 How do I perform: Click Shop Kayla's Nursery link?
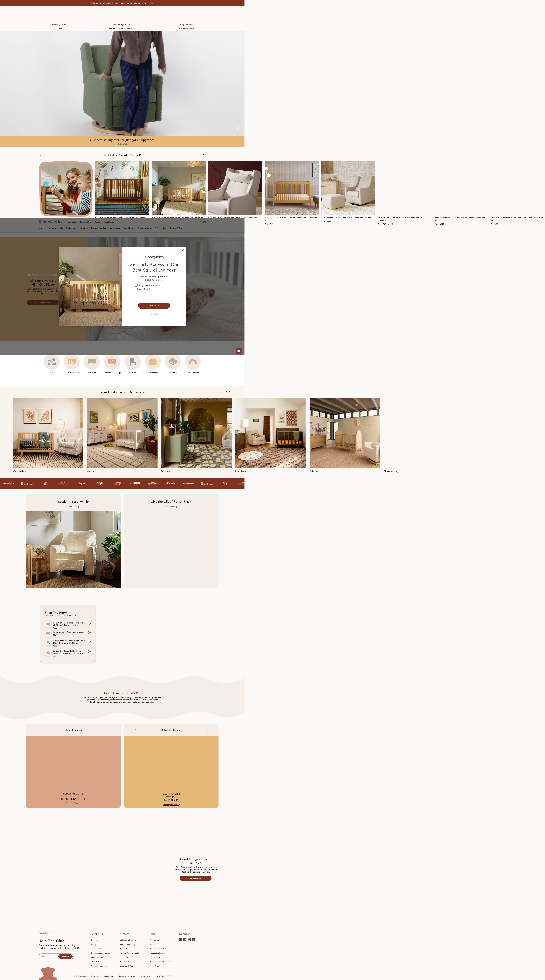point(171,805)
